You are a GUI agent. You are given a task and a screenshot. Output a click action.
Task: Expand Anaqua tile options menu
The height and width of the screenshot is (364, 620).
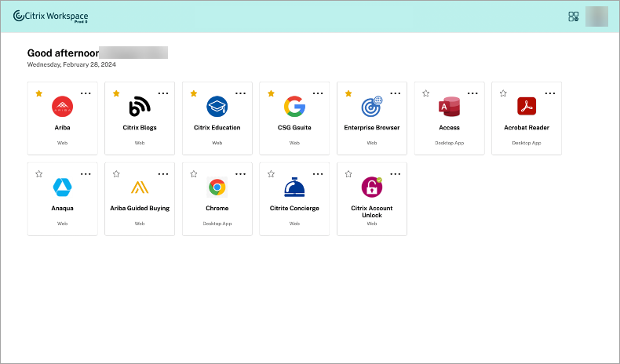(x=86, y=174)
